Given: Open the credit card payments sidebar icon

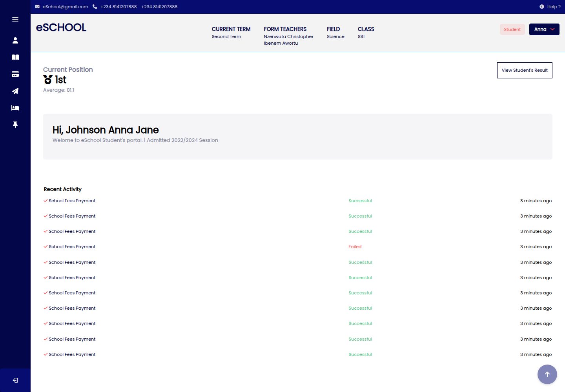Looking at the screenshot, I should pyautogui.click(x=15, y=74).
